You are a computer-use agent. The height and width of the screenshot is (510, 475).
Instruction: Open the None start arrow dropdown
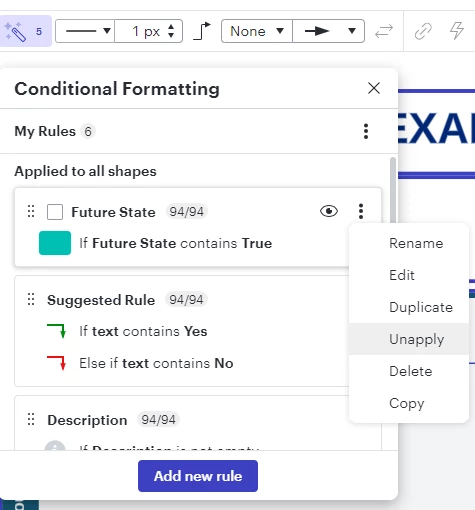click(x=257, y=31)
